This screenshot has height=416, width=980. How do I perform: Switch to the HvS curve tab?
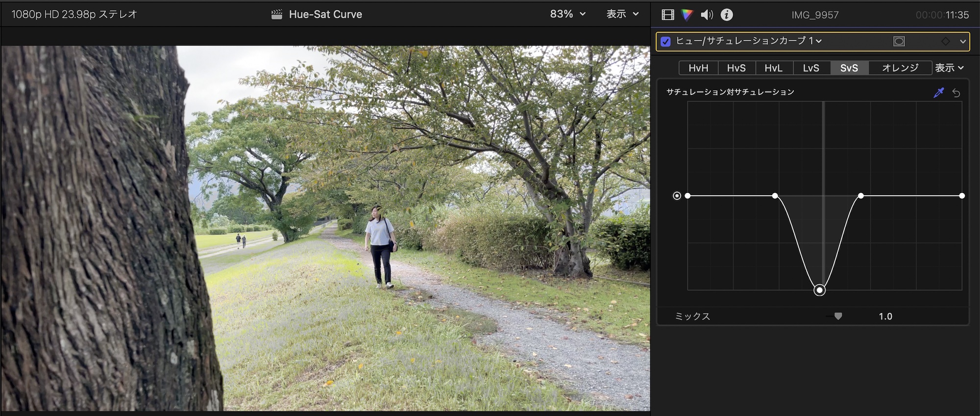coord(736,68)
